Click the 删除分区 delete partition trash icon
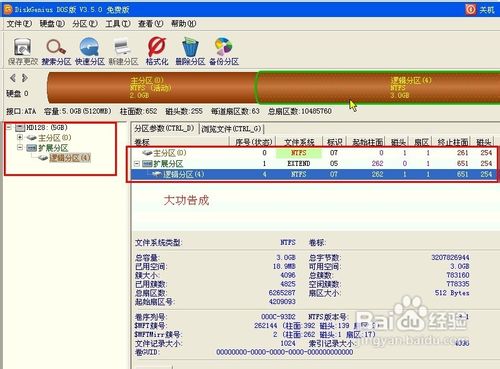500x369 pixels. (x=190, y=47)
